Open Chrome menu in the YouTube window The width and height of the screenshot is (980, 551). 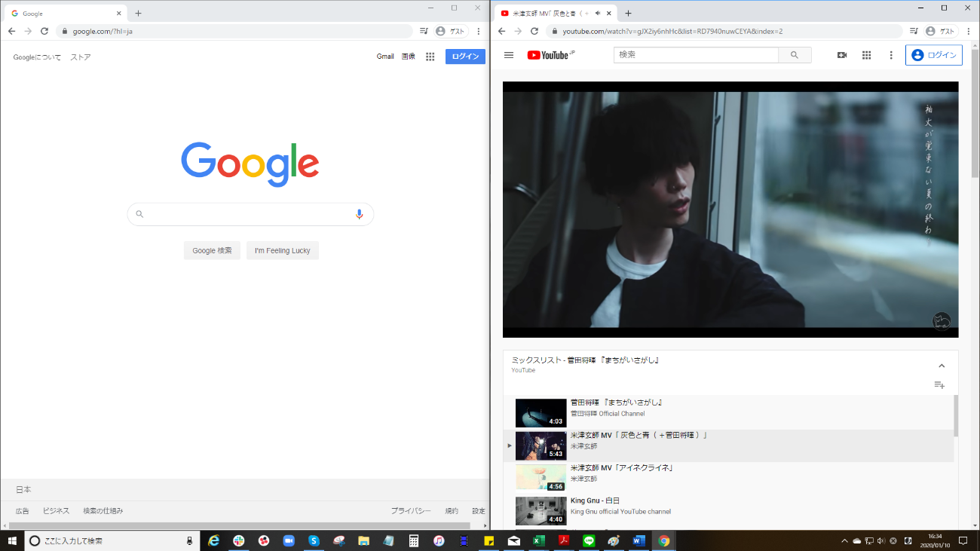coord(969,31)
